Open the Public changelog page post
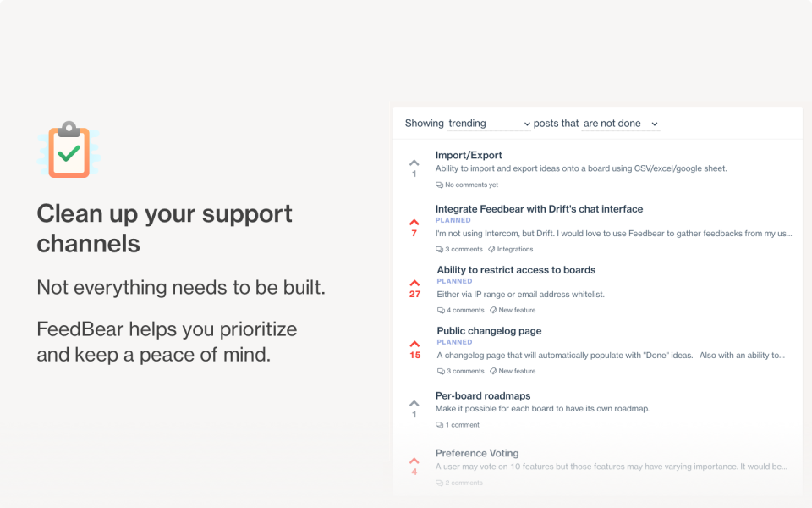 pyautogui.click(x=489, y=331)
